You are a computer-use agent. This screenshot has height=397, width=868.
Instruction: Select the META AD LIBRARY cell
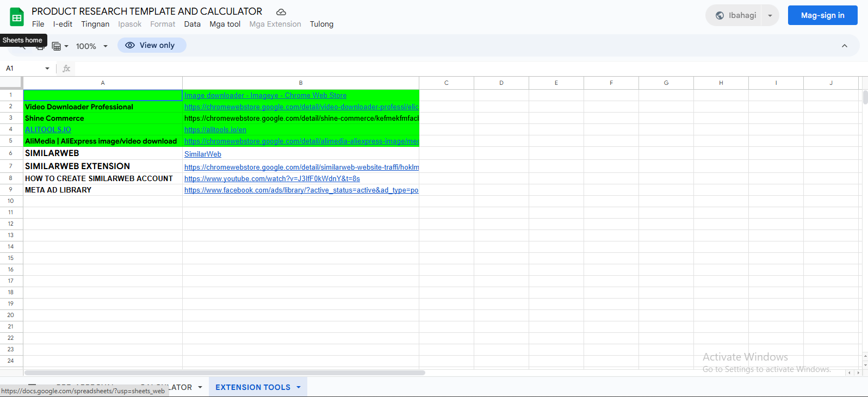tap(103, 190)
